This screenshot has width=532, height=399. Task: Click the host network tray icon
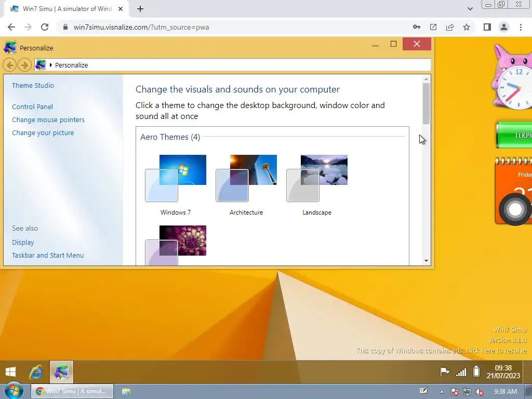pos(467,392)
